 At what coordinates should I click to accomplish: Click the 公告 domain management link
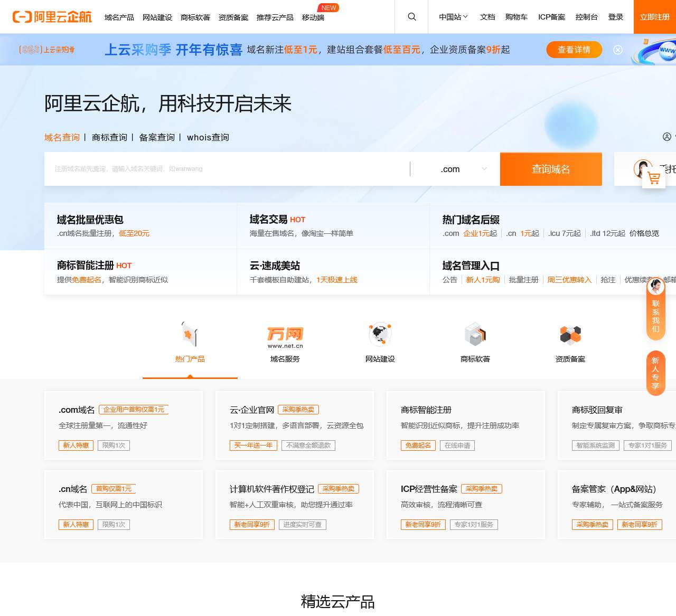(450, 280)
